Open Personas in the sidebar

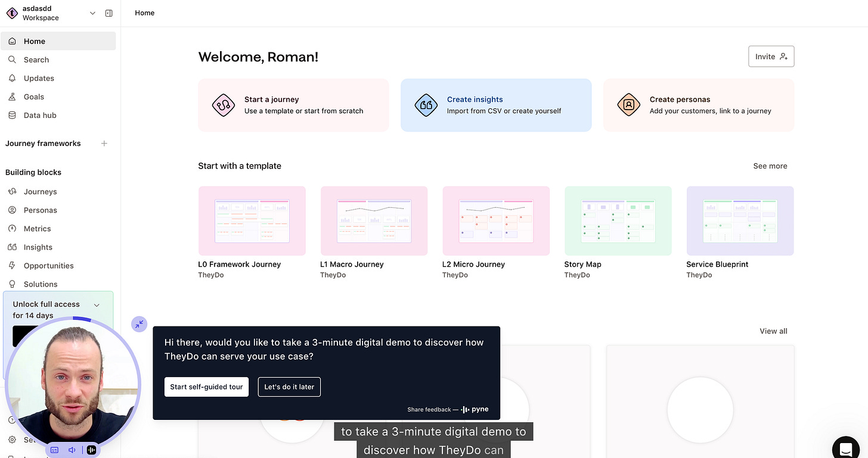(58, 210)
